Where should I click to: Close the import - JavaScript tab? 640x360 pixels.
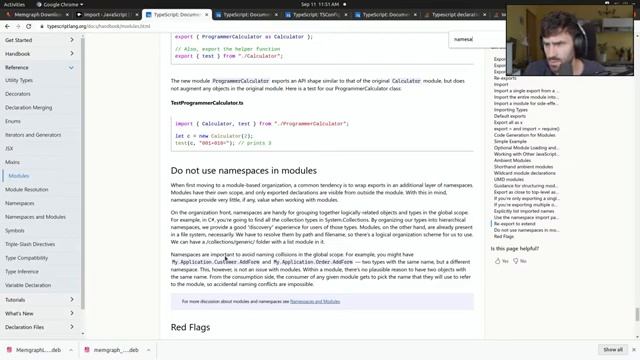click(x=137, y=15)
